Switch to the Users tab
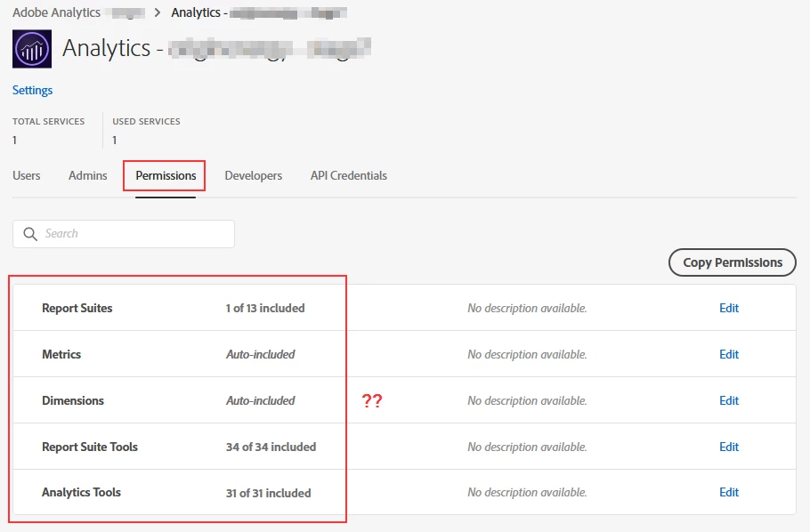Screen dimensions: 810x532 27,175
